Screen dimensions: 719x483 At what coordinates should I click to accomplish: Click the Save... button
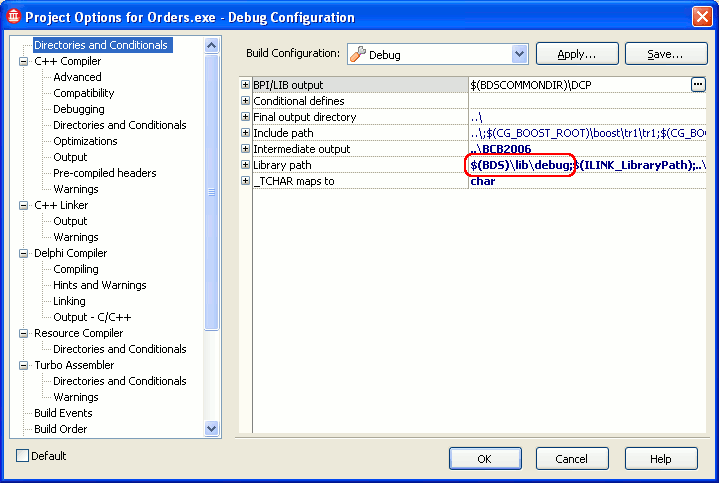[x=664, y=54]
